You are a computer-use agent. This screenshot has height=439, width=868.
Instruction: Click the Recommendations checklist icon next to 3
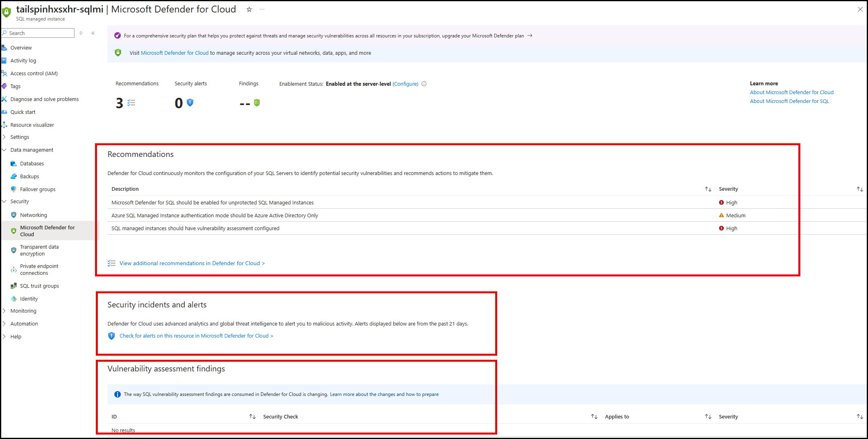(131, 103)
